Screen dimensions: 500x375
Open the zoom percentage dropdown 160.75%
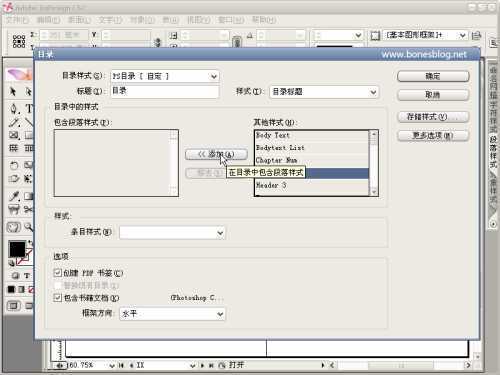coord(112,365)
